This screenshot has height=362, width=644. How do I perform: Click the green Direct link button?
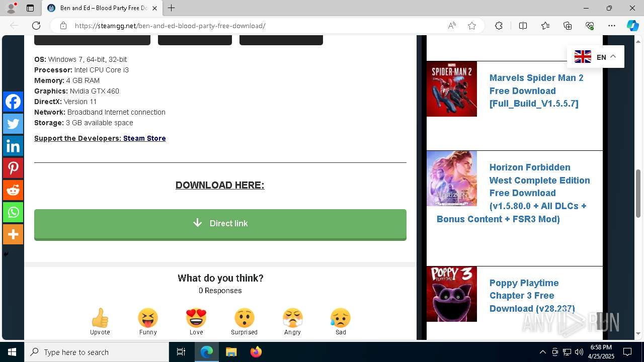pos(220,224)
